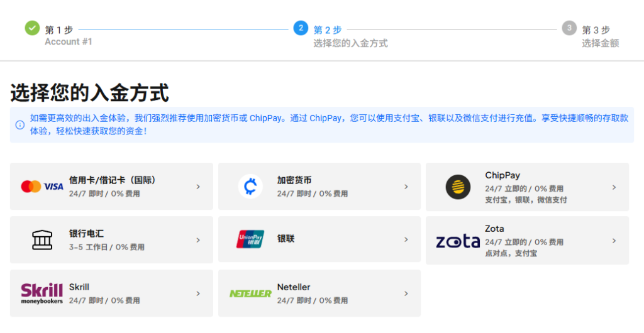This screenshot has height=333, width=644.
Task: Select the 第 2 步 step label
Action: click(x=328, y=30)
